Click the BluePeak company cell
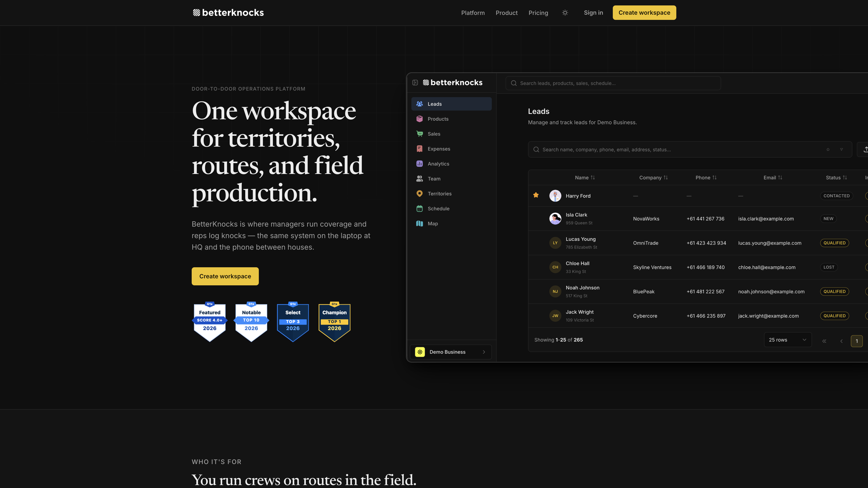The image size is (868, 488). [x=644, y=291]
